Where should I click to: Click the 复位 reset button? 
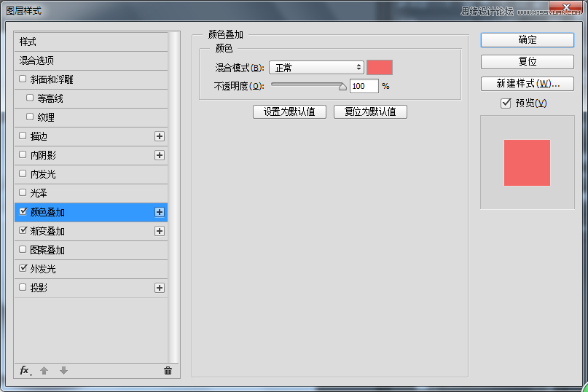528,61
